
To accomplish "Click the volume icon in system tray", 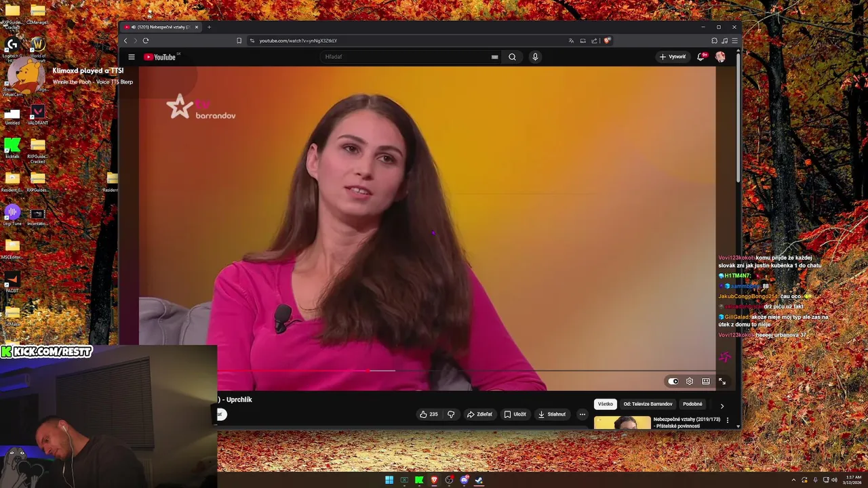I will coord(834,480).
